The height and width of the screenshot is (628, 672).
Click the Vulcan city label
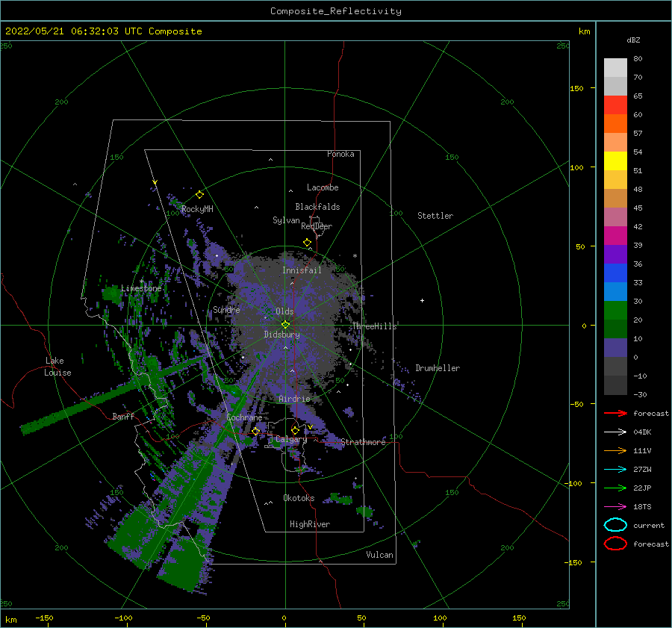(379, 554)
